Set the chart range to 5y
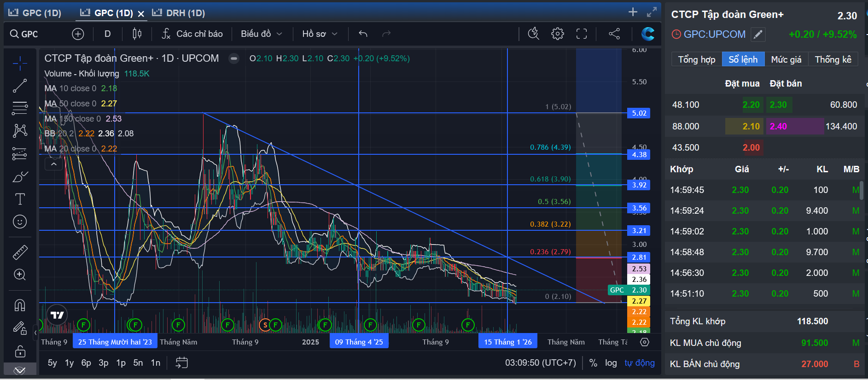 coord(52,363)
